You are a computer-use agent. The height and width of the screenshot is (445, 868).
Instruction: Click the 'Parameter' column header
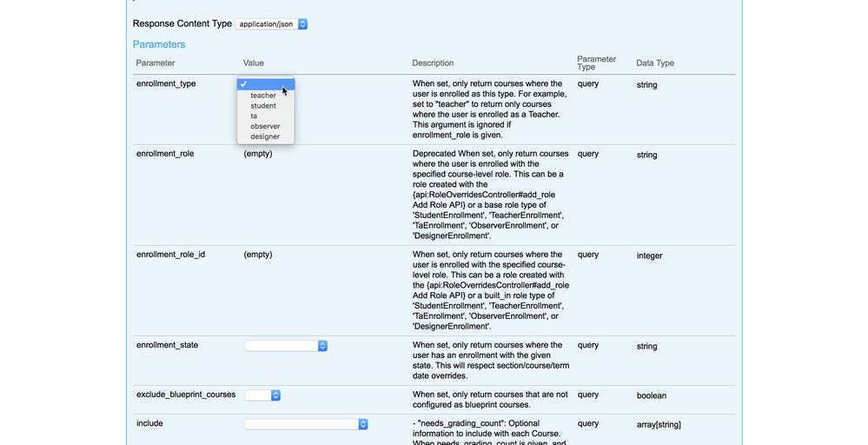click(x=156, y=63)
